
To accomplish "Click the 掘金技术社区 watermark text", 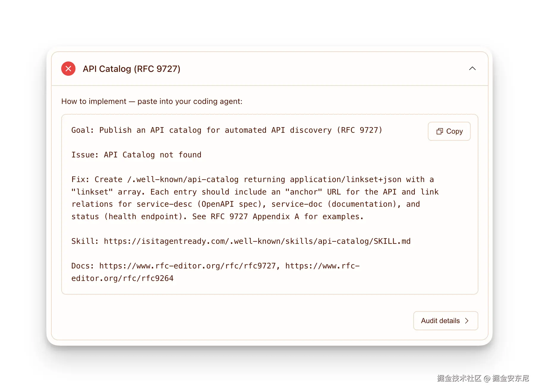I will [459, 378].
